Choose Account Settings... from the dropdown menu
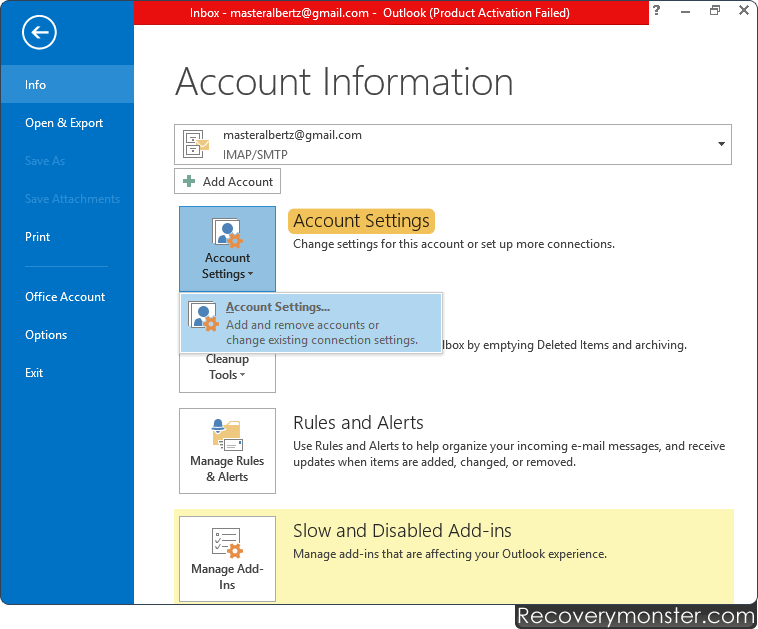Viewport: 758px width, 629px height. click(311, 322)
